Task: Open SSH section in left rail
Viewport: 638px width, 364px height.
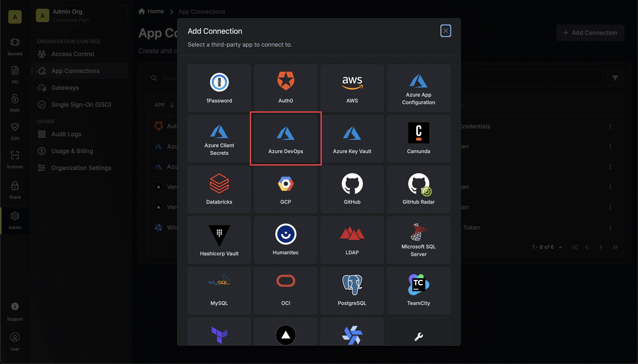Action: click(x=15, y=132)
